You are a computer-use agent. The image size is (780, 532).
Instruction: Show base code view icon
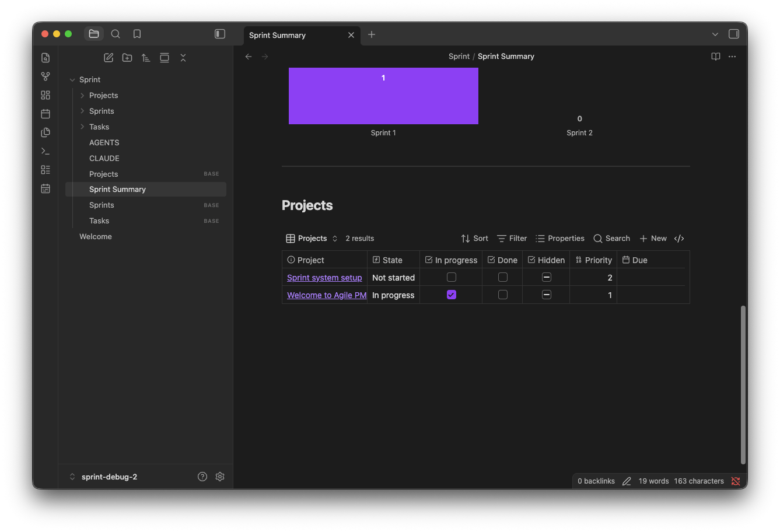point(679,239)
